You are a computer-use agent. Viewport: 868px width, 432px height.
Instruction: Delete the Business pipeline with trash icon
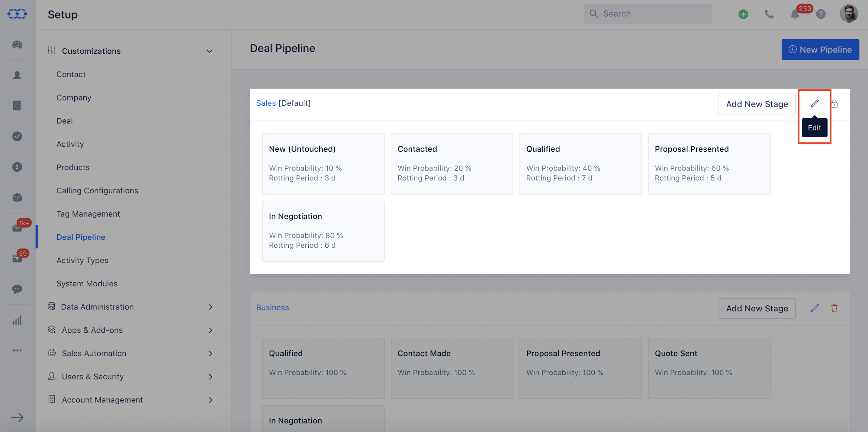pos(834,308)
